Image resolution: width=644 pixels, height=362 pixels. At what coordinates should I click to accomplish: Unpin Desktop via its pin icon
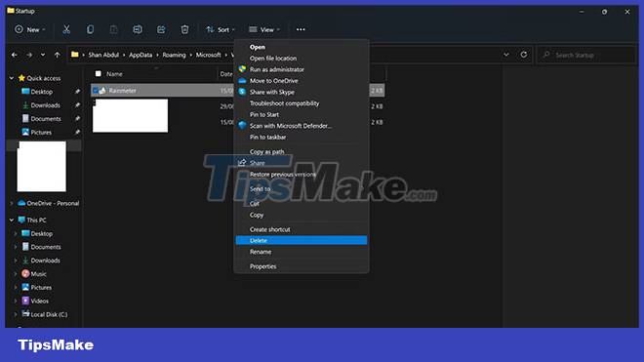(x=77, y=92)
